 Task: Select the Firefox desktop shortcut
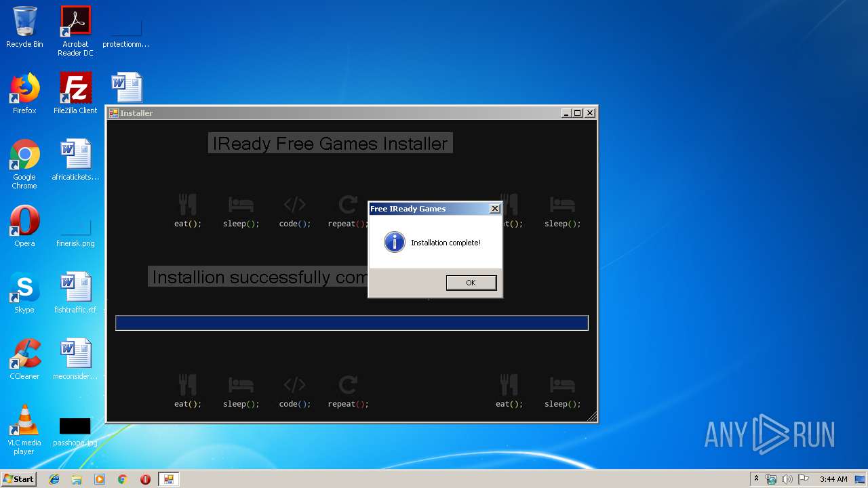pyautogui.click(x=24, y=94)
